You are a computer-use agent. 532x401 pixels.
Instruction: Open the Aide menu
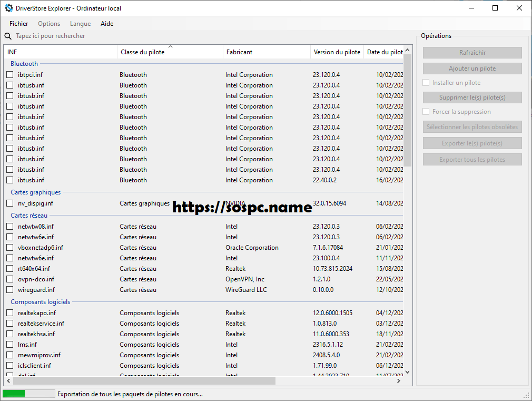[x=107, y=24]
